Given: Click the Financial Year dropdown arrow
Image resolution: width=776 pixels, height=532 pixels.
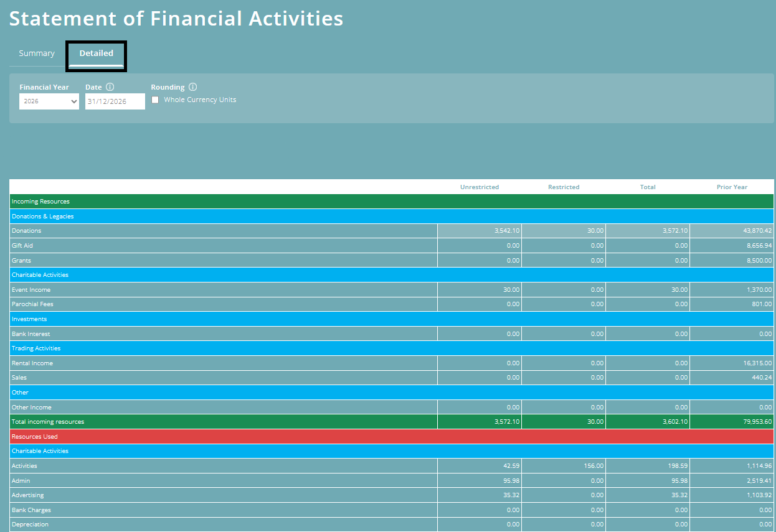Looking at the screenshot, I should [x=73, y=101].
